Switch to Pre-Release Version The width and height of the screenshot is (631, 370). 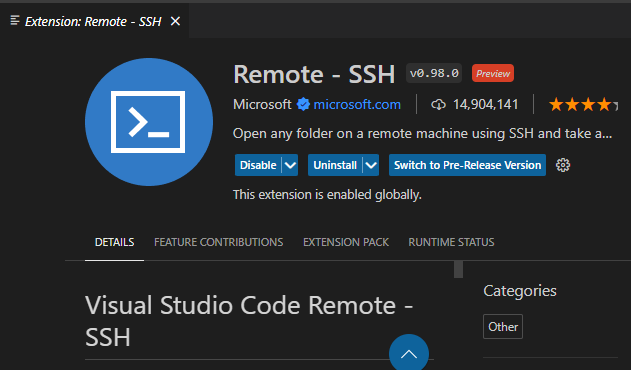tap(467, 165)
